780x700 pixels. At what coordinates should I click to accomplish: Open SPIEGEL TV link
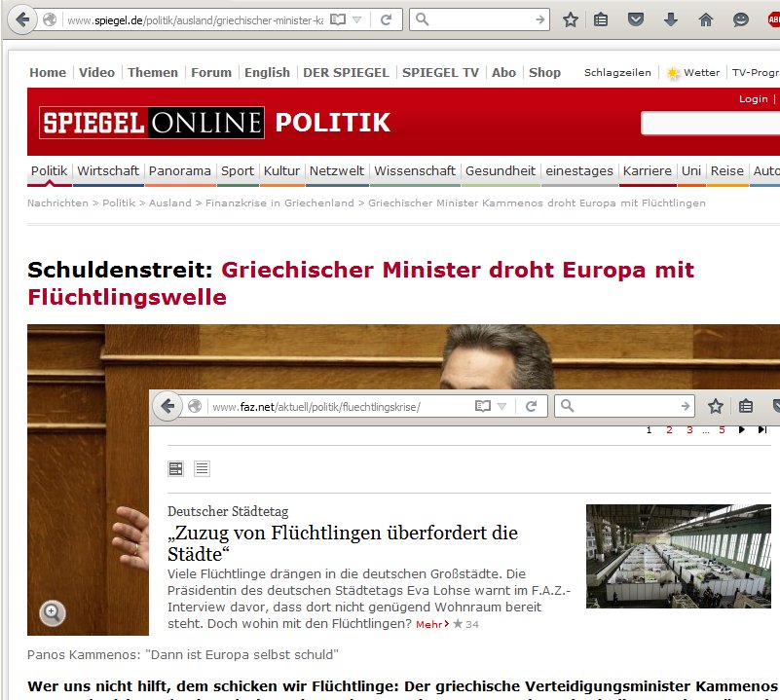tap(440, 73)
